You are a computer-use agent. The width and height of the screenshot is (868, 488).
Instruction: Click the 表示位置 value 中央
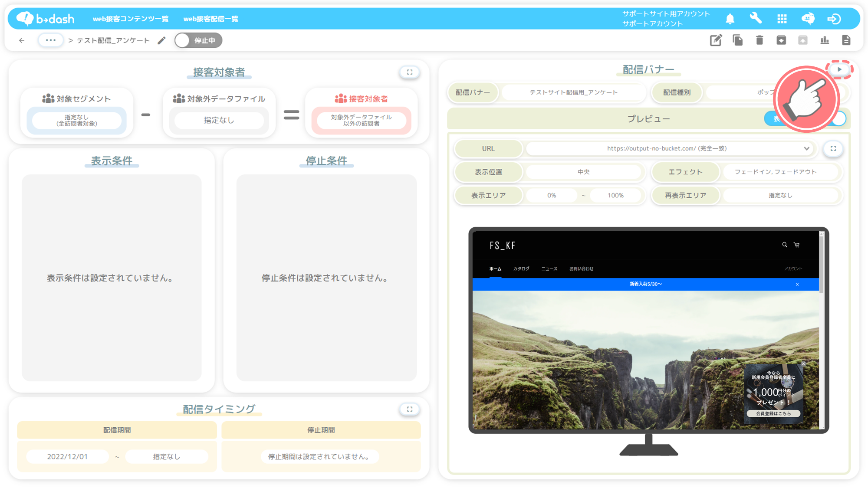coord(583,172)
